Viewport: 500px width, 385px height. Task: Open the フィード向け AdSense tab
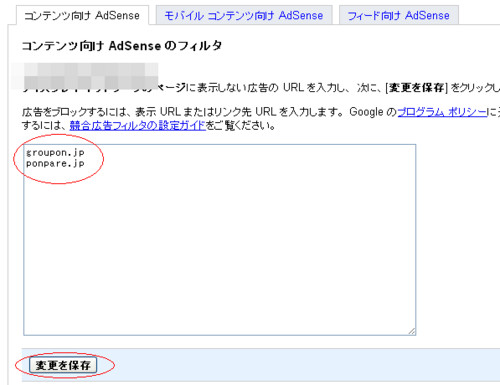coord(398,15)
